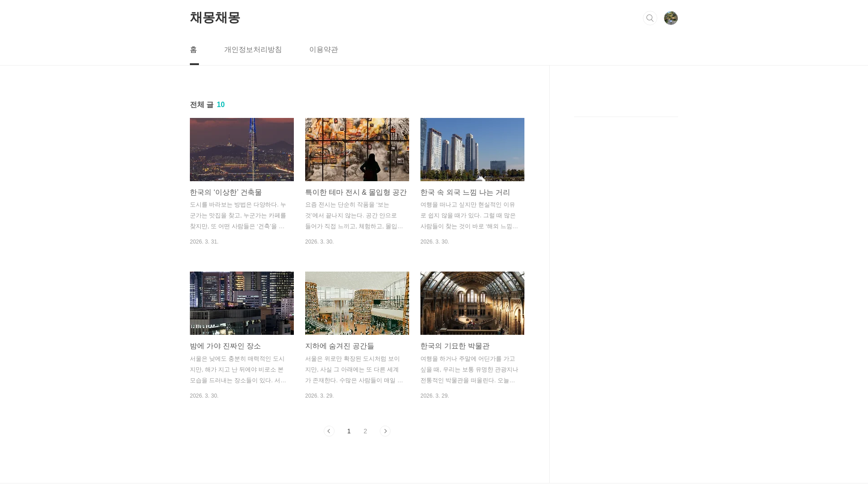868x488 pixels.
Task: Click date under 한국의 기묘한 박물관 post
Action: pos(435,396)
